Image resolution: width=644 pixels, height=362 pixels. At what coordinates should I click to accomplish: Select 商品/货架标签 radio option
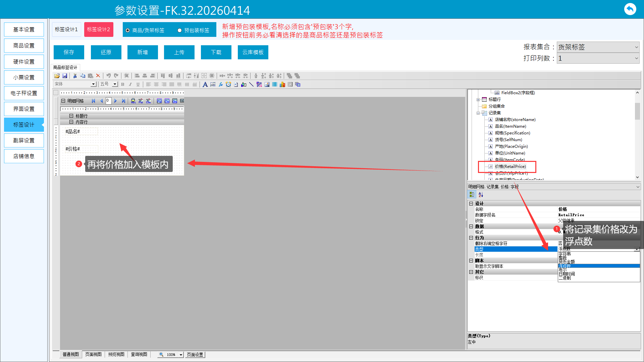[x=128, y=31]
